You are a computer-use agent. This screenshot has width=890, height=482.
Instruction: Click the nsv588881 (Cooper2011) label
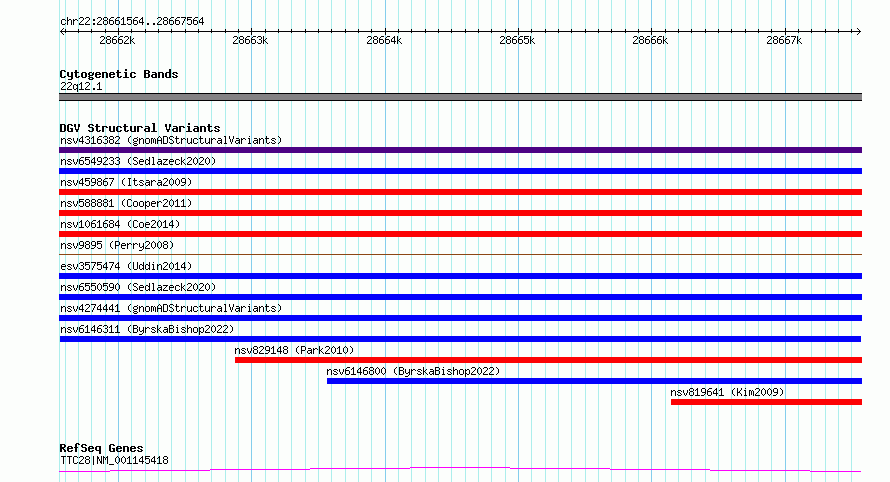point(126,203)
